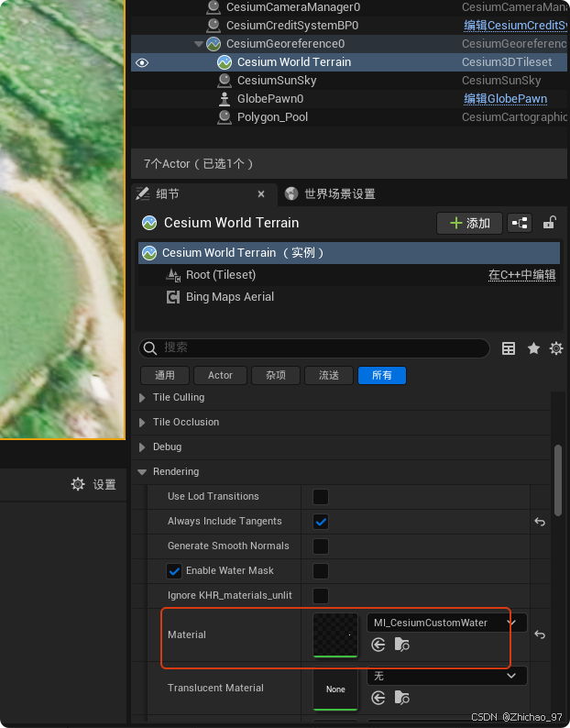Use selected asset arrow for Material
Image resolution: width=570 pixels, height=728 pixels.
(x=378, y=645)
